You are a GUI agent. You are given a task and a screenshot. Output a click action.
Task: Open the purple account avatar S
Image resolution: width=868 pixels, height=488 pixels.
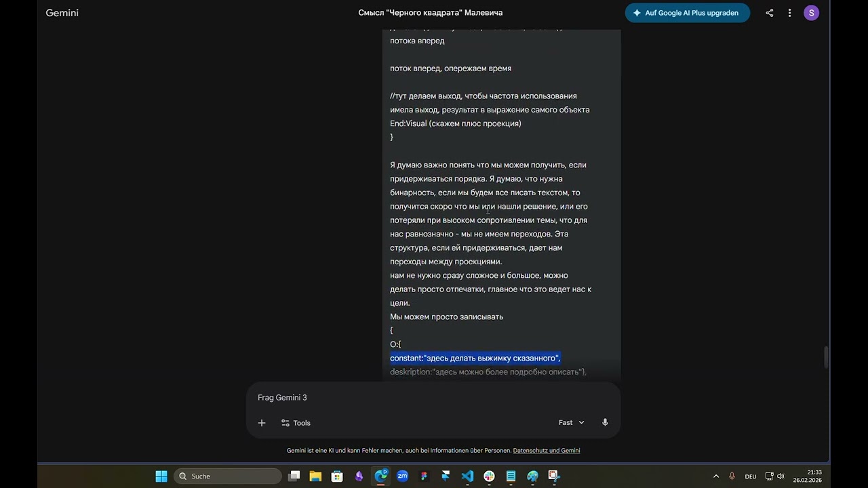(x=811, y=13)
